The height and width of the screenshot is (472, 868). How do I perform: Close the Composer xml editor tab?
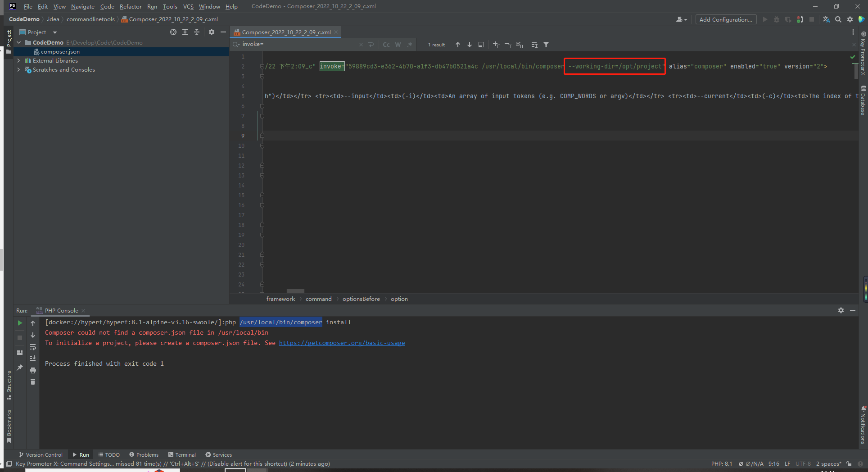click(x=336, y=32)
